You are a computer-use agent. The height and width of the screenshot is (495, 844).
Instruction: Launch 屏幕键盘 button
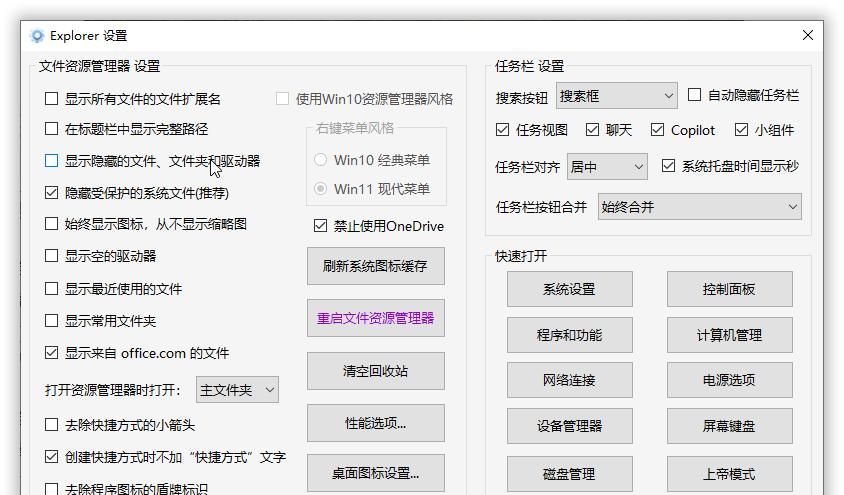729,426
